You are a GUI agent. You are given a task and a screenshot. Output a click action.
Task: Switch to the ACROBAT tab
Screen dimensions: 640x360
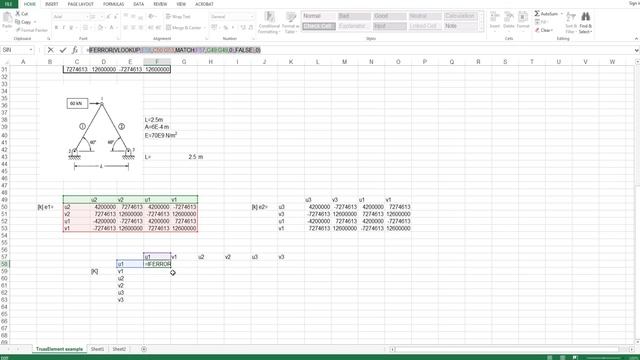coord(204,4)
